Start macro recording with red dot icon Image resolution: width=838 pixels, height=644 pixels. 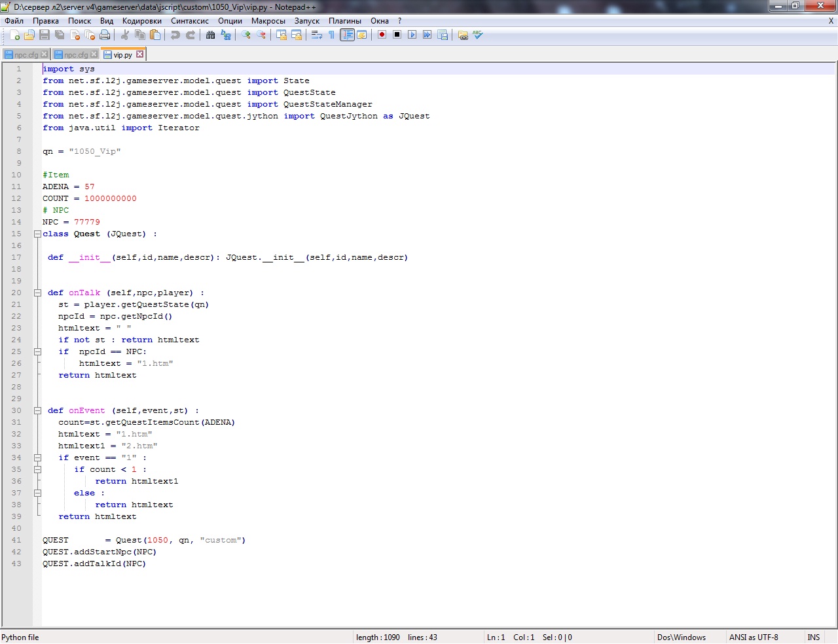pos(382,35)
